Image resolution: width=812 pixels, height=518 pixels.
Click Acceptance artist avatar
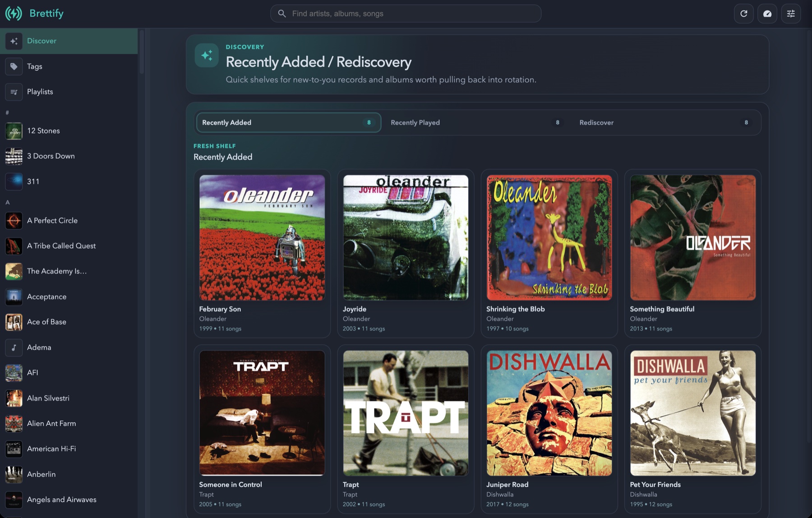[x=14, y=296]
